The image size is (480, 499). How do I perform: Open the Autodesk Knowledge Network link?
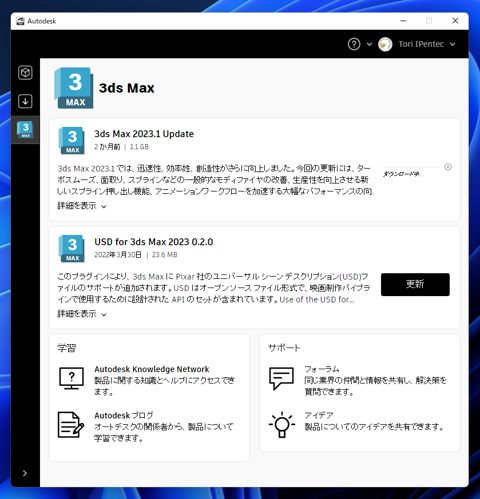click(x=152, y=369)
